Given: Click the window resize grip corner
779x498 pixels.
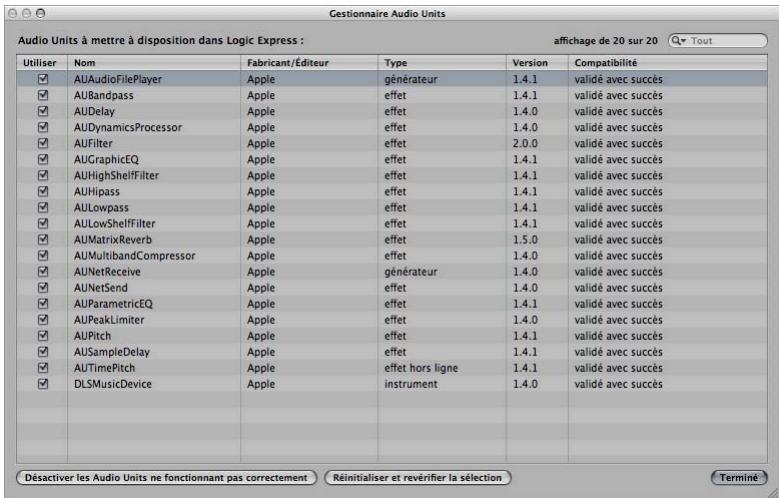Looking at the screenshot, I should tap(772, 492).
